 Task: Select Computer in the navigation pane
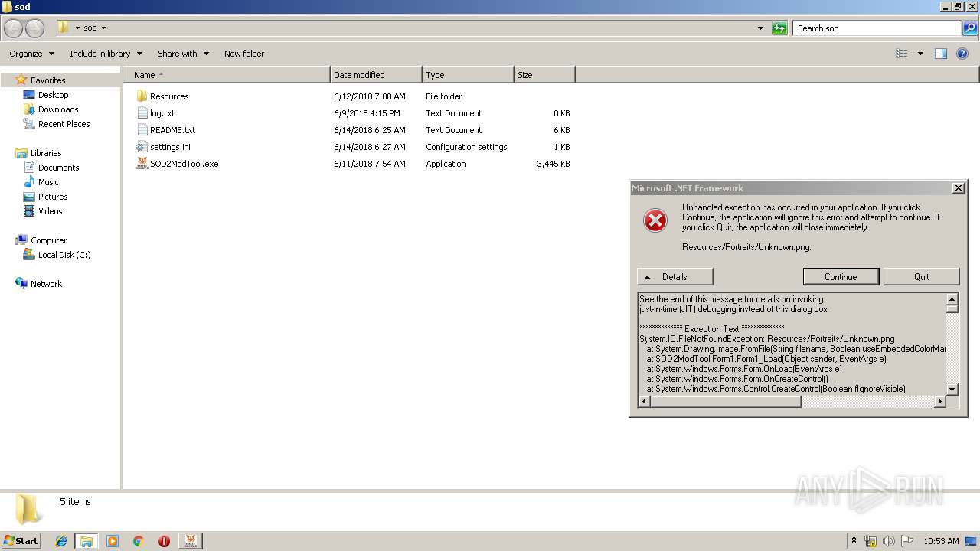click(48, 240)
